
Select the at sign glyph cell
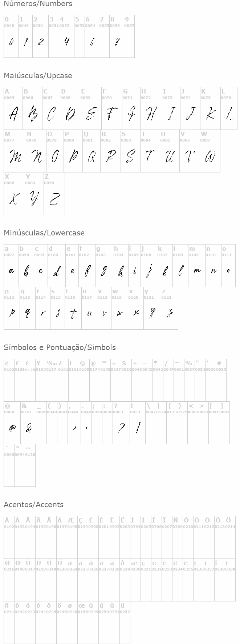[x=12, y=423]
